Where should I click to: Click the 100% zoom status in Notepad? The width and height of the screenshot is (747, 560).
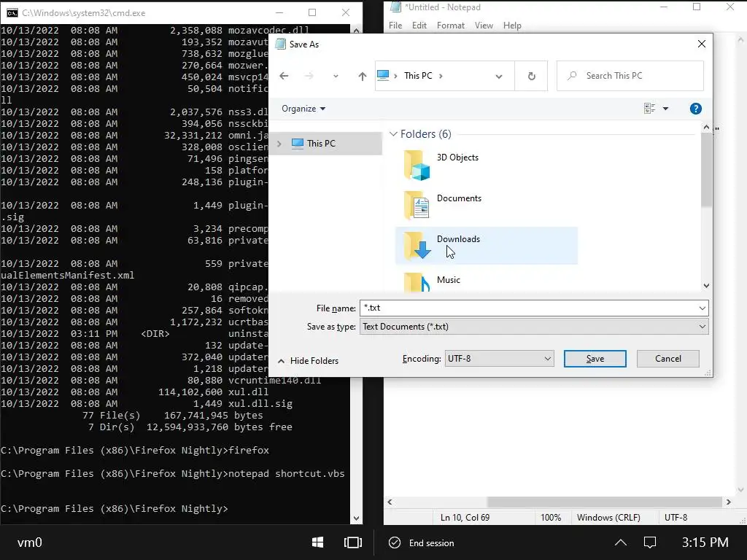551,518
